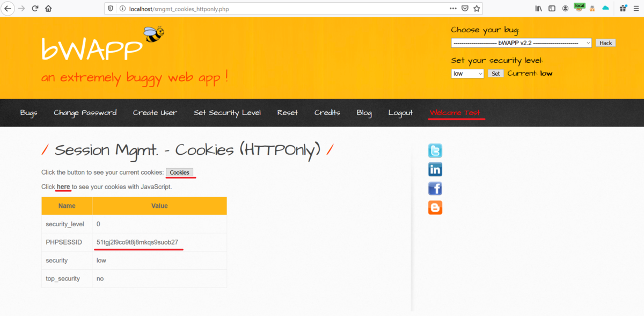Click the 'Set your security level:' label

point(496,61)
